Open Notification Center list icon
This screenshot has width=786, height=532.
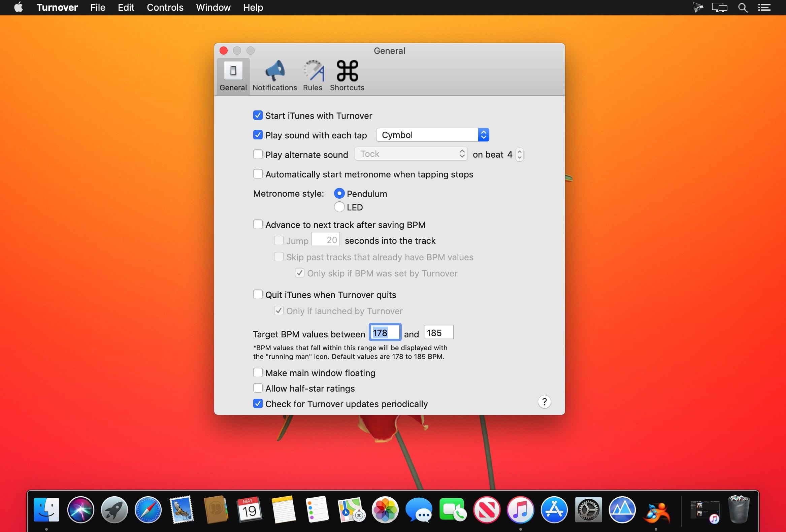pyautogui.click(x=764, y=7)
